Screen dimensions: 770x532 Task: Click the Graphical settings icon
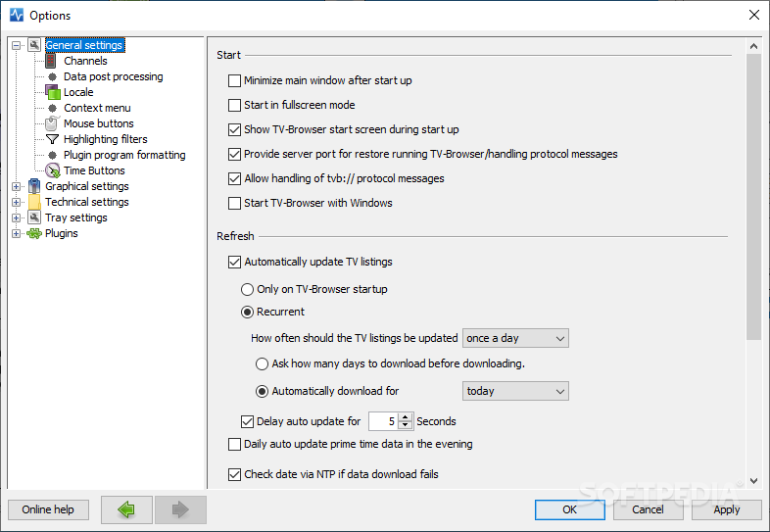click(x=34, y=186)
